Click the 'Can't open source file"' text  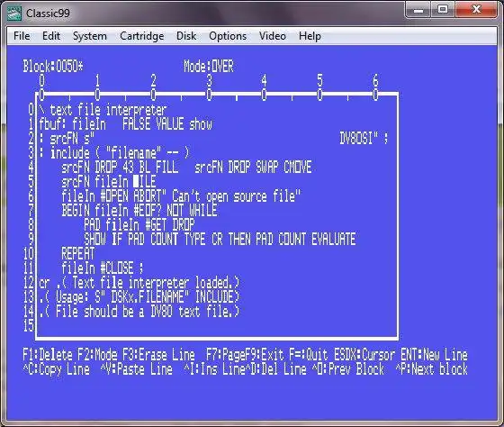(236, 195)
